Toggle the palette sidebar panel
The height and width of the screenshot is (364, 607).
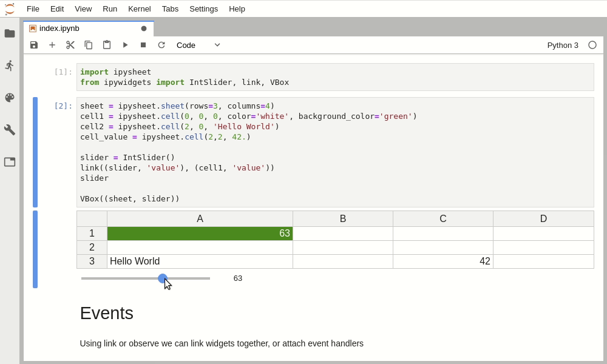coord(10,98)
